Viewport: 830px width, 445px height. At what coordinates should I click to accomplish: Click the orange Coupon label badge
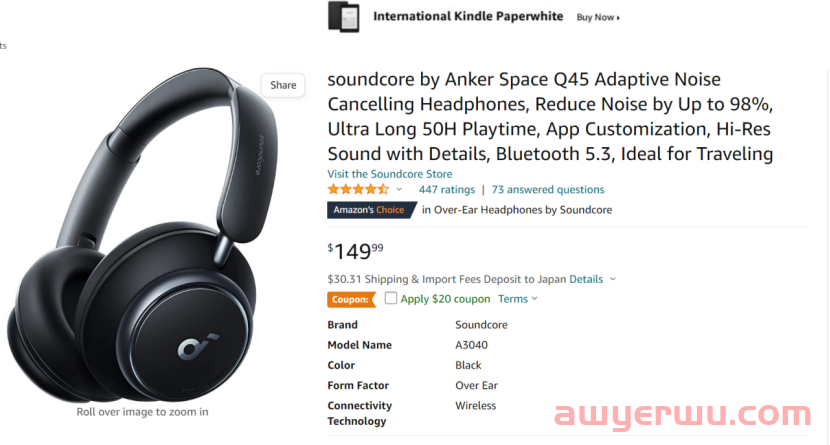click(x=351, y=299)
